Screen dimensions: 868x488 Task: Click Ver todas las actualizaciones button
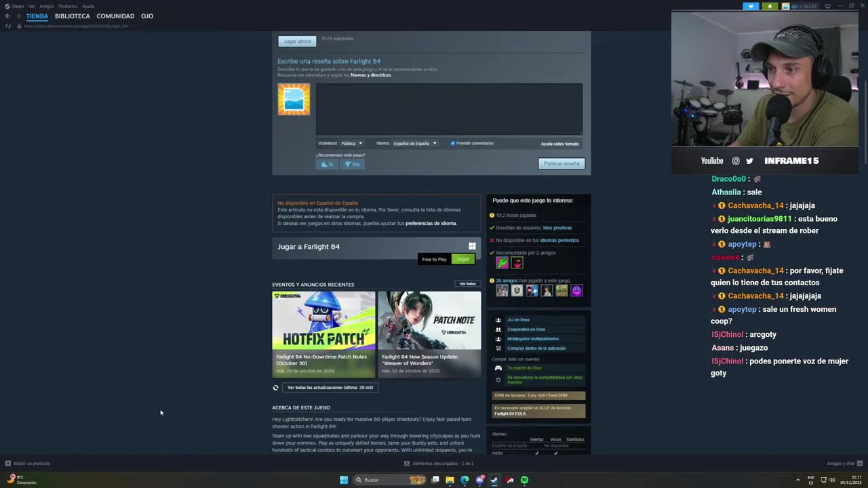330,388
